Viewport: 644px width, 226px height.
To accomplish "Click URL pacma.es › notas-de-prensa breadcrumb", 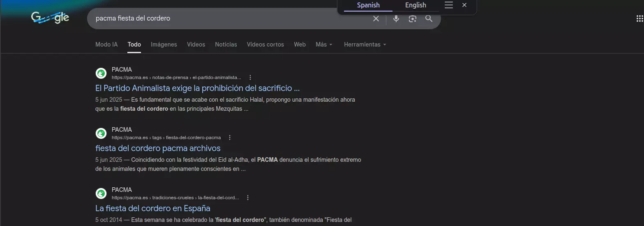I will tap(176, 77).
